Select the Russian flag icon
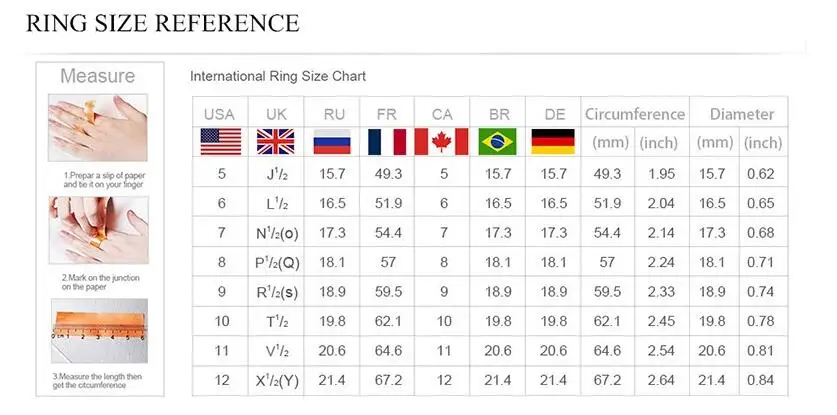The height and width of the screenshot is (415, 837). tap(332, 142)
